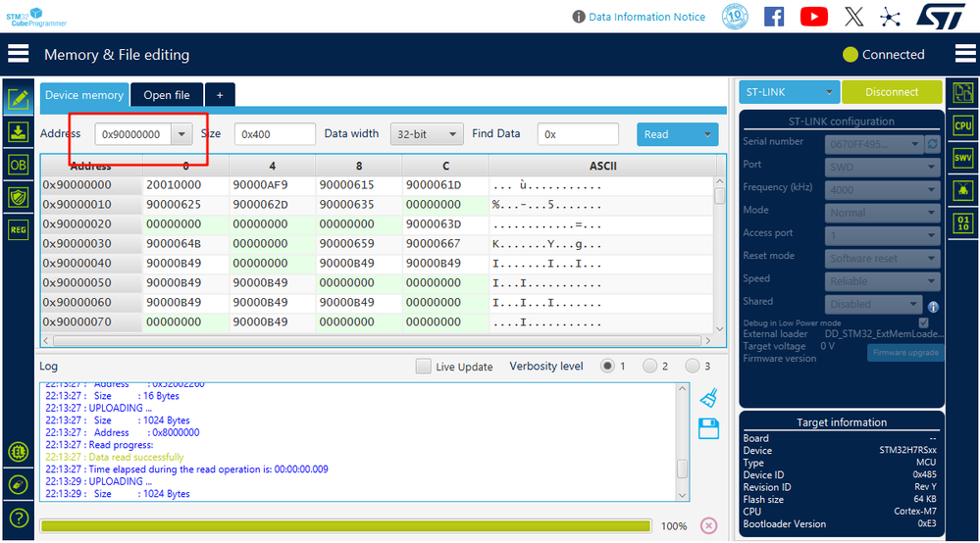Open the Data Information Notice link
The width and height of the screenshot is (980, 543).
point(646,17)
